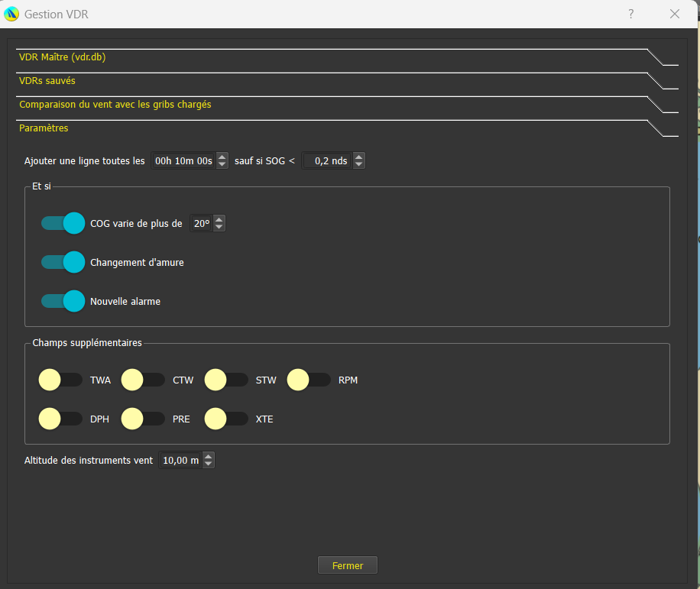Enable the XTE field toggle
This screenshot has width=700, height=589.
pyautogui.click(x=226, y=419)
